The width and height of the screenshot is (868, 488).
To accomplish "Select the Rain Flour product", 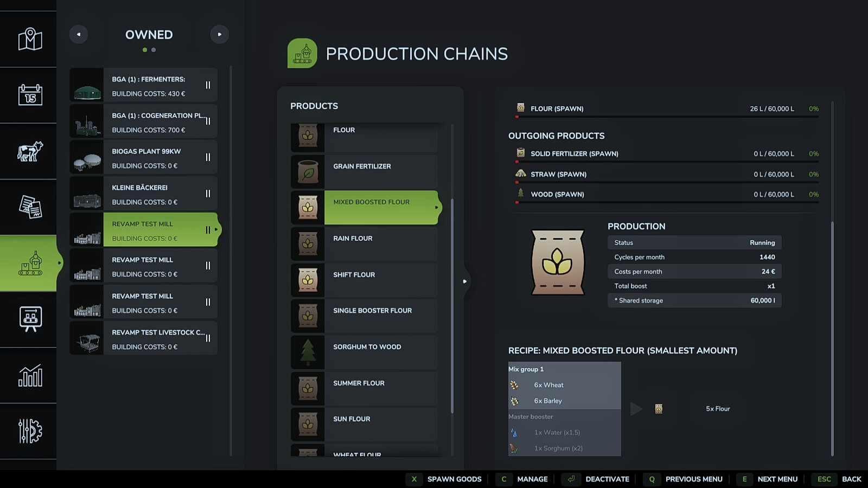I will point(365,244).
